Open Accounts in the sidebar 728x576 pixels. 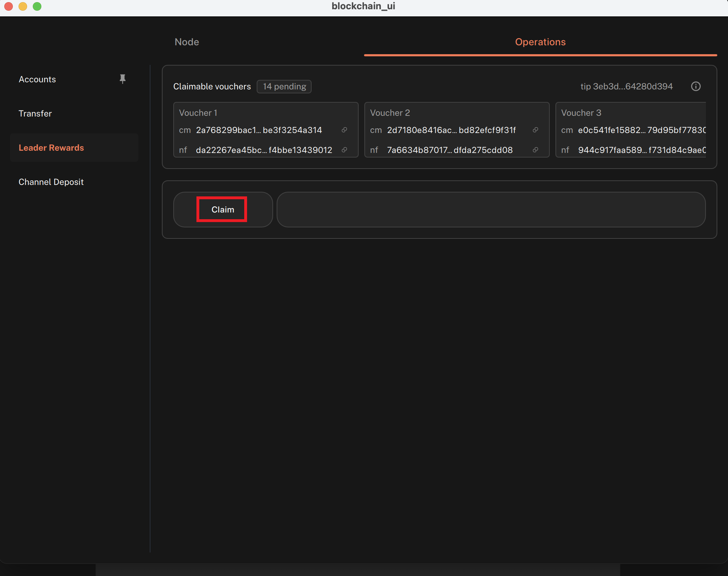tap(37, 79)
